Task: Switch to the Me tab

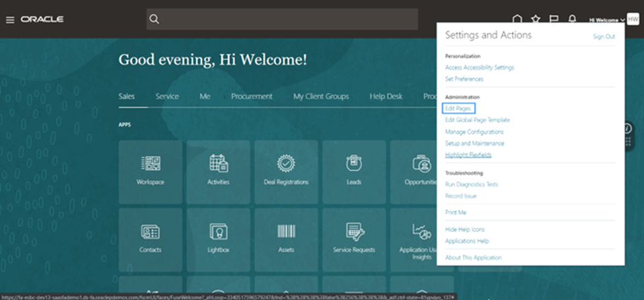Action: [205, 96]
